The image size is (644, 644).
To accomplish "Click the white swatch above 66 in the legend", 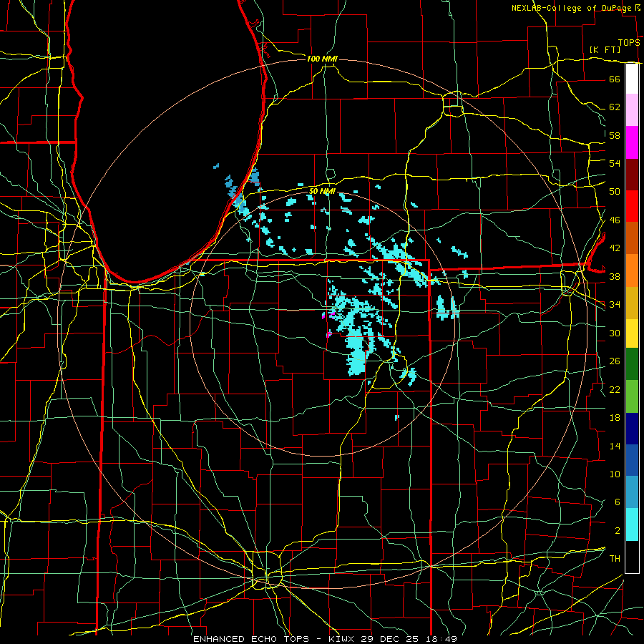I will [632, 79].
